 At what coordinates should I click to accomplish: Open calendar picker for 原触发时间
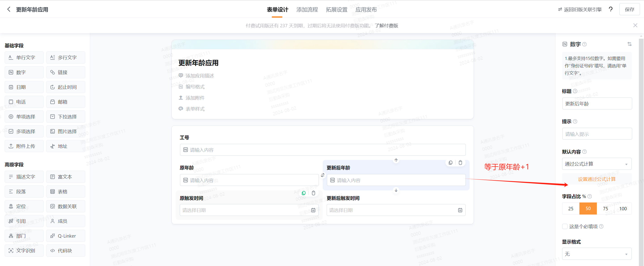pos(313,210)
